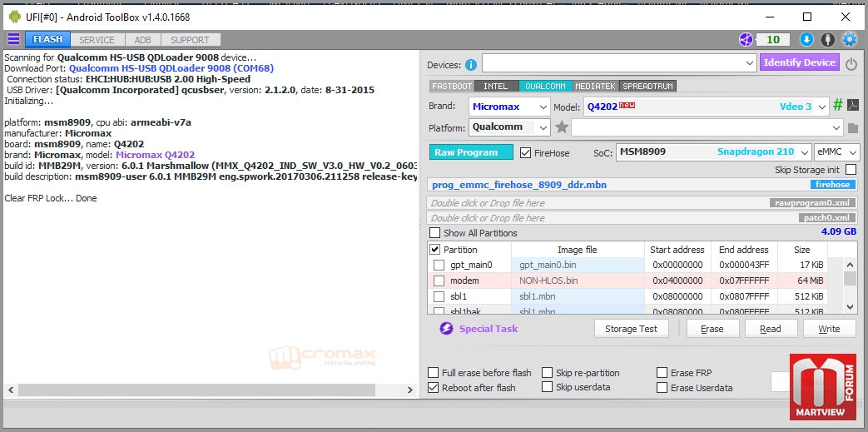Screen dimensions: 868x432
Task: Click the folder browse icon
Action: 853,128
